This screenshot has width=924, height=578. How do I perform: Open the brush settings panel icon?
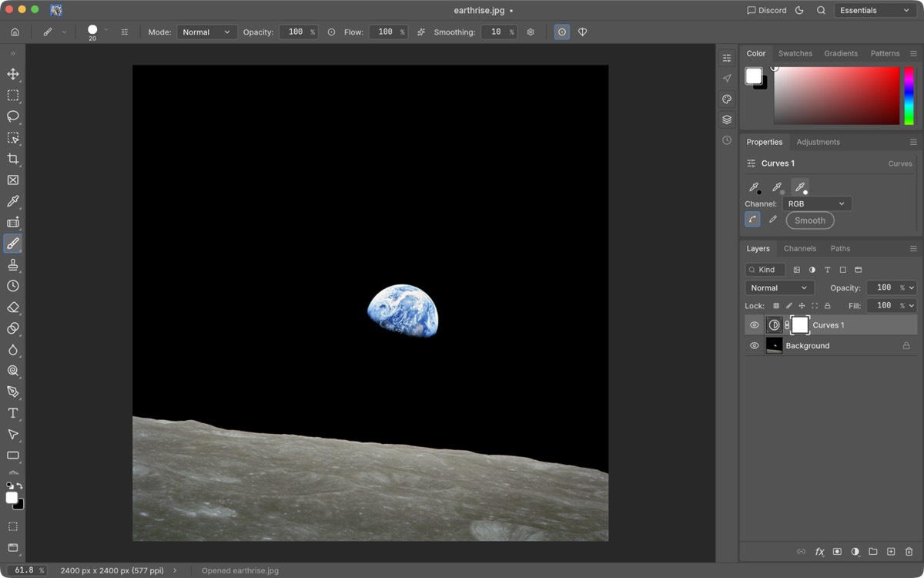click(x=125, y=32)
